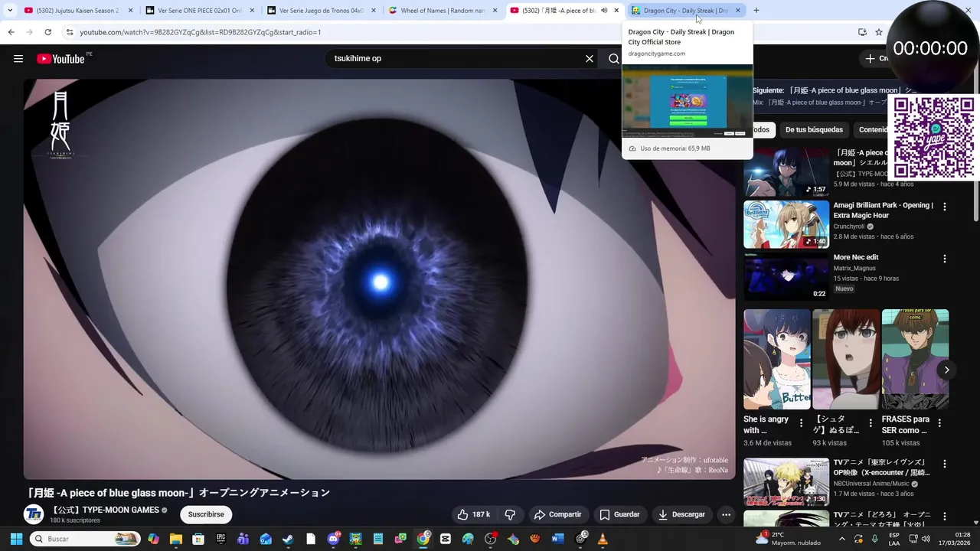Select the 'Contenido' filter chip
The height and width of the screenshot is (551, 980).
[x=871, y=129]
